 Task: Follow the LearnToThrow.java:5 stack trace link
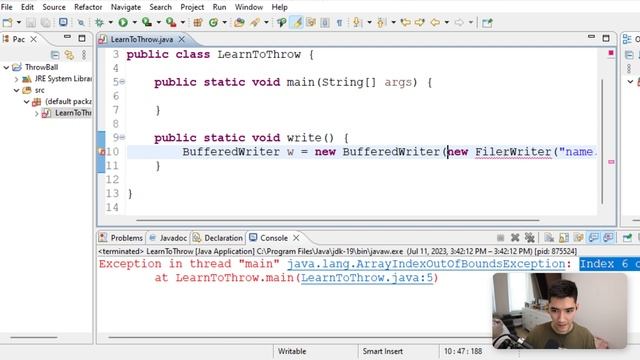367,278
